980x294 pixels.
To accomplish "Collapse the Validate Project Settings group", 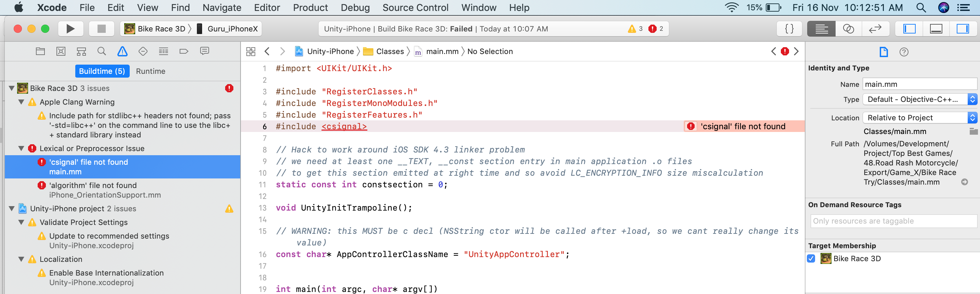I will (21, 222).
